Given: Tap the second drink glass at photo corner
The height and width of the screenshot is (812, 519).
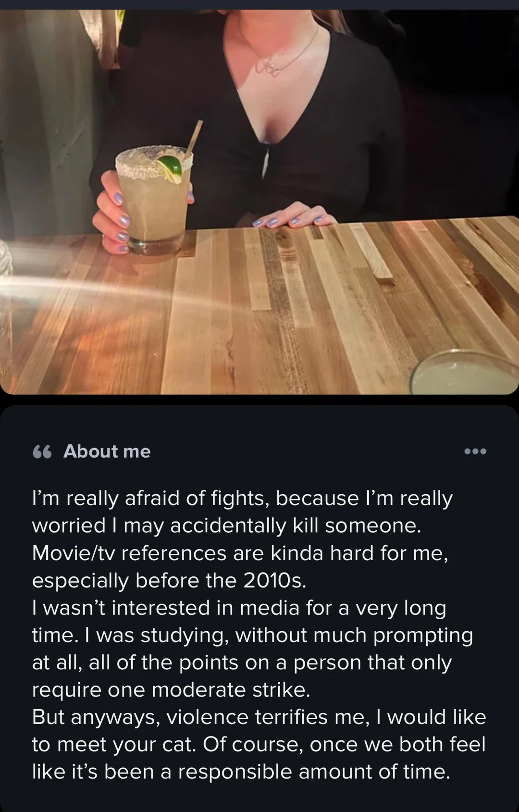Looking at the screenshot, I should [464, 374].
